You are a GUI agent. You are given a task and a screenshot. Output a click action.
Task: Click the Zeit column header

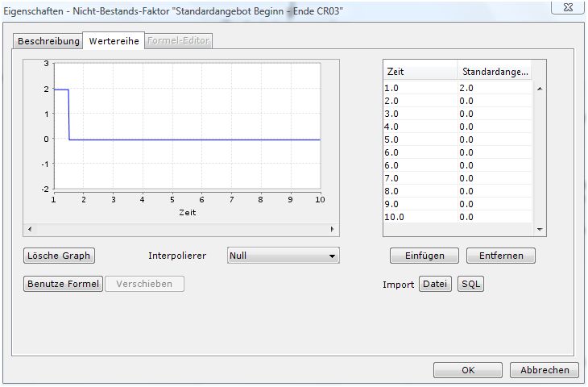tap(420, 71)
